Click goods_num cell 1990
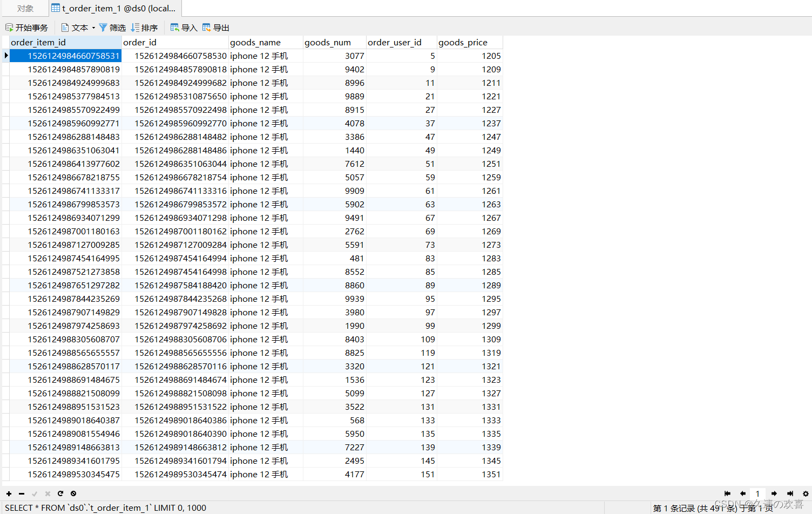This screenshot has width=812, height=514. [x=335, y=326]
